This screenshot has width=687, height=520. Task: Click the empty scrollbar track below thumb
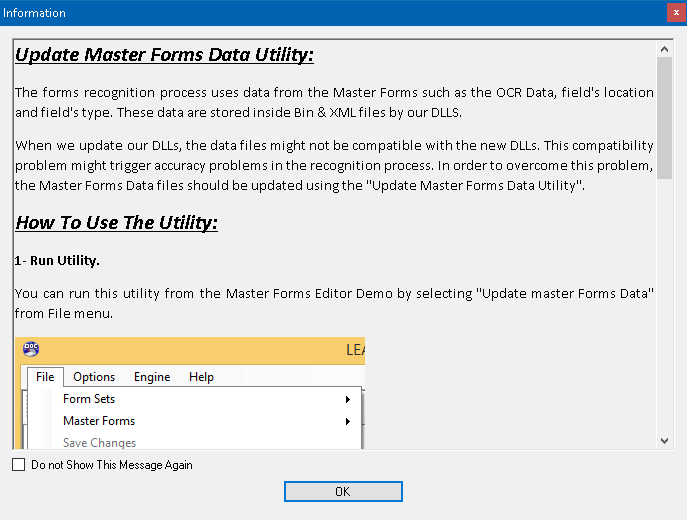click(665, 310)
